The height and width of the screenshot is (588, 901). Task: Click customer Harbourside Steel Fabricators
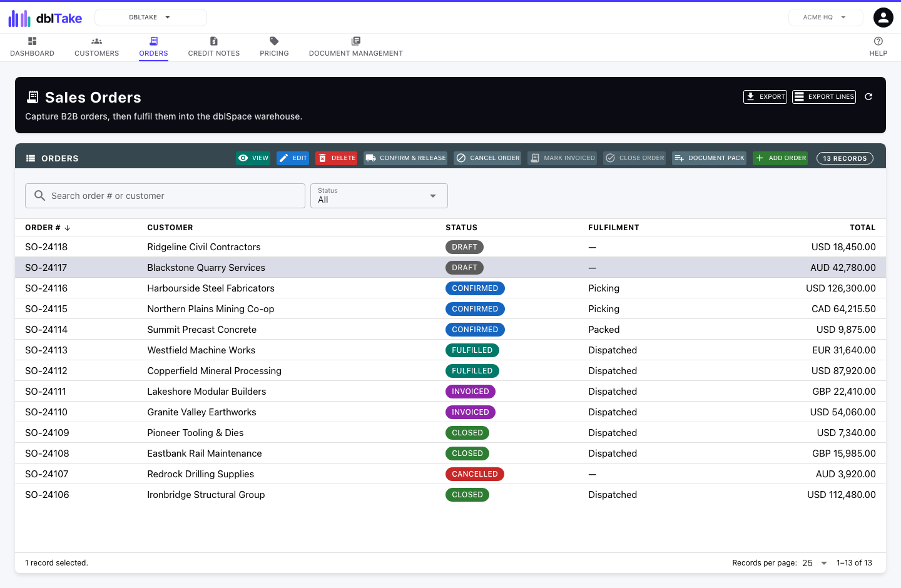click(211, 288)
